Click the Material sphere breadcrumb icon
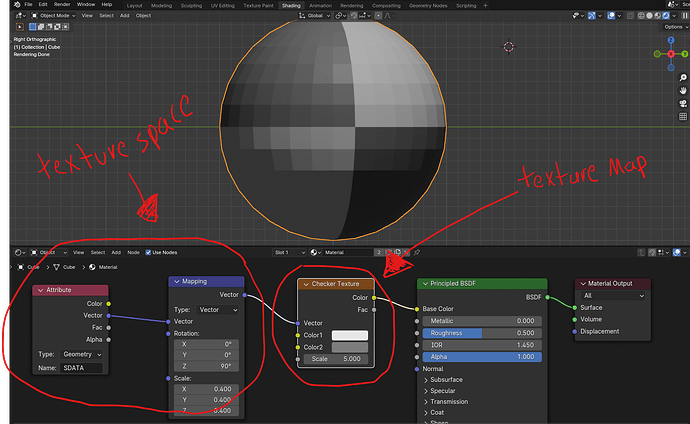Image resolution: width=690 pixels, height=424 pixels. [x=92, y=267]
